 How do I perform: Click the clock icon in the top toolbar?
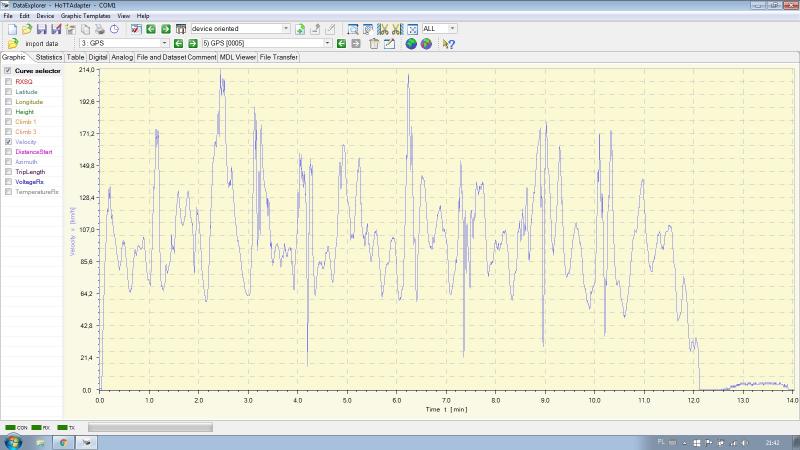(x=115, y=29)
